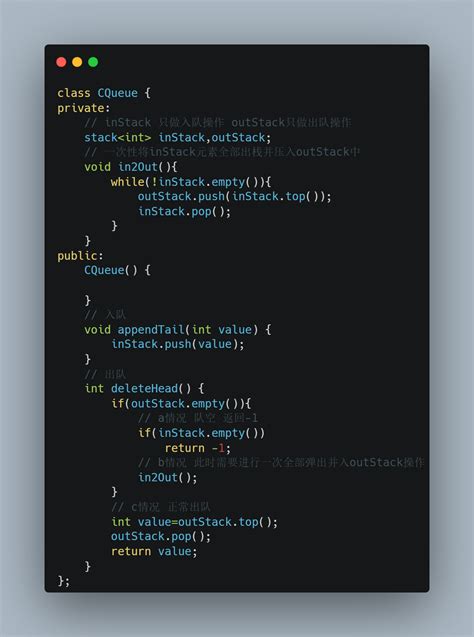Click the public: access specifier

[80, 256]
